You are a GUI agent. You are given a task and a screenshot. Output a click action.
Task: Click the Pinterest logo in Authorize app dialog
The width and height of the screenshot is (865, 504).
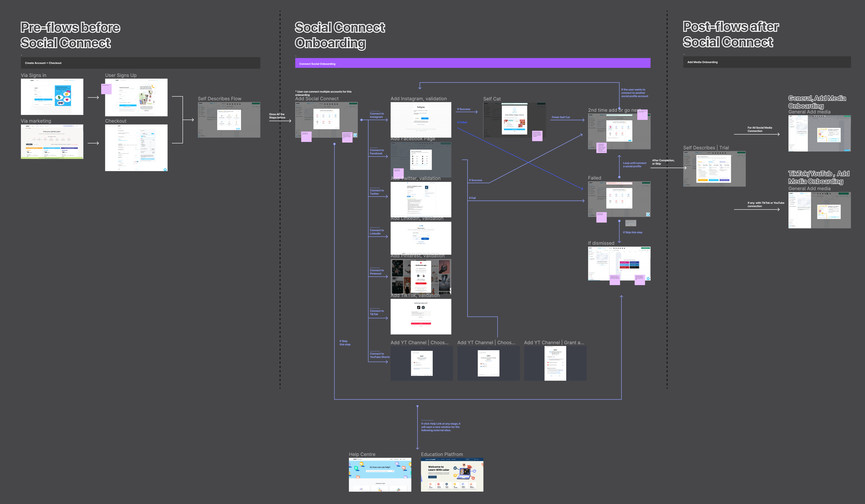[421, 263]
